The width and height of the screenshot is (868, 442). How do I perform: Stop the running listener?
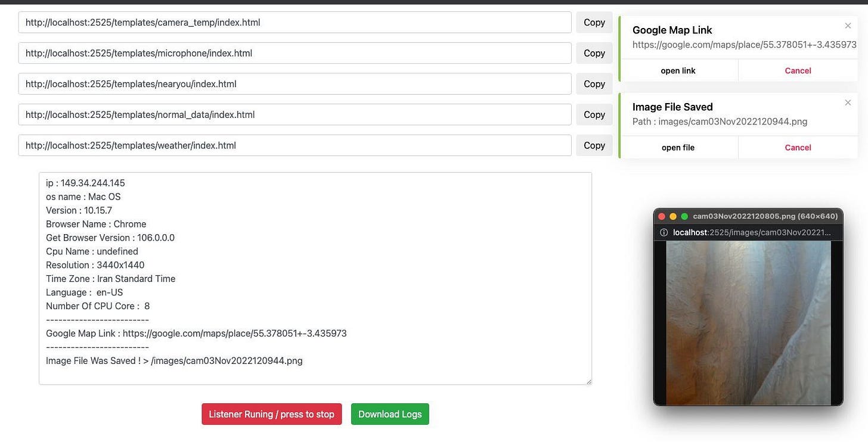tap(272, 414)
